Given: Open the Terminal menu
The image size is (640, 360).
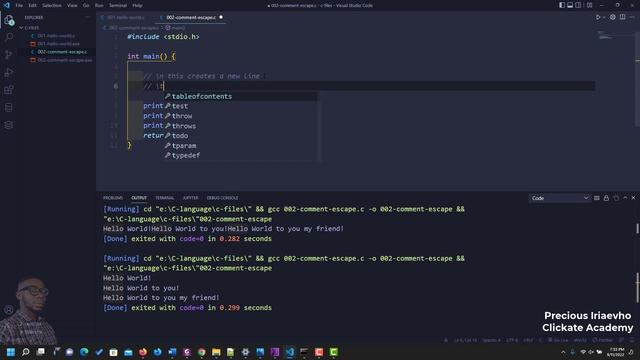Looking at the screenshot, I should pyautogui.click(x=118, y=5).
